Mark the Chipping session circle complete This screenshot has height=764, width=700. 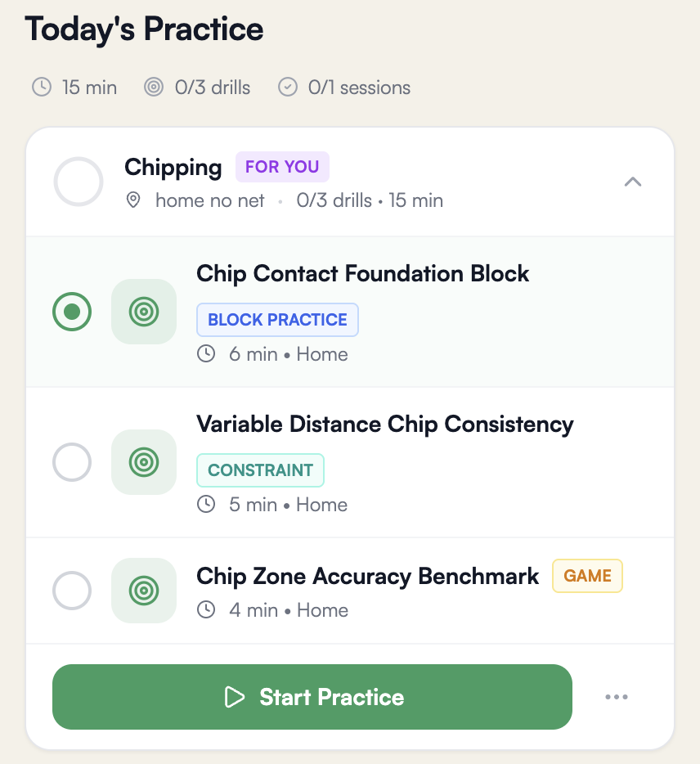[x=79, y=182]
